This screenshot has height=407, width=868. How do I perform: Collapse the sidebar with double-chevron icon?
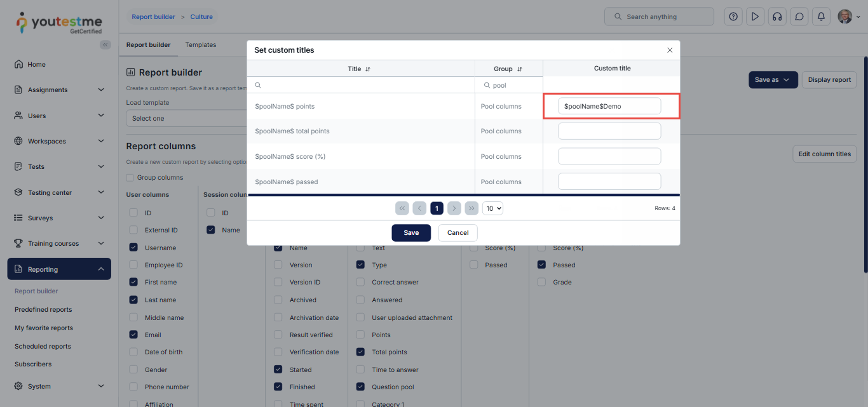point(105,44)
